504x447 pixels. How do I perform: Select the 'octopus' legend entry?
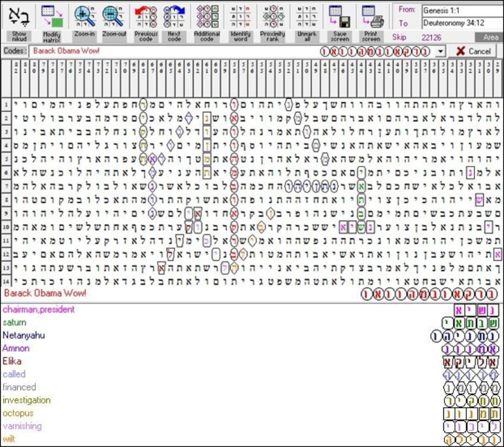click(x=18, y=413)
